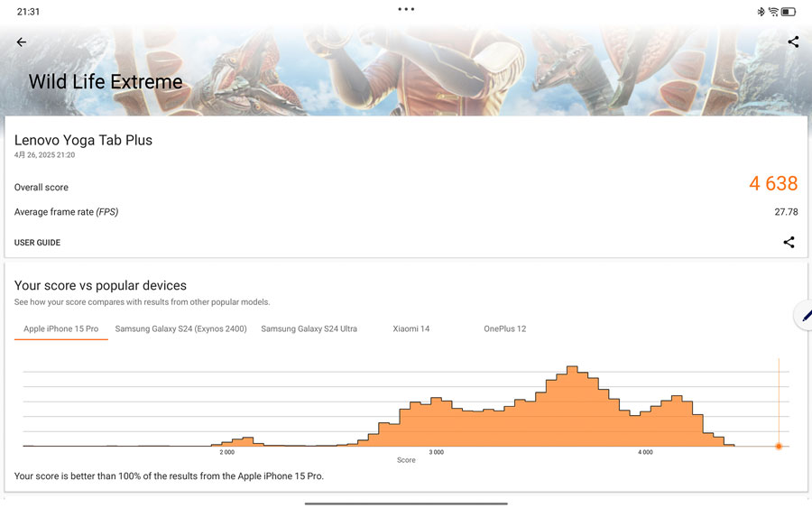The image size is (812, 508).
Task: Open the three-dot menu at the top center
Action: pos(406,9)
